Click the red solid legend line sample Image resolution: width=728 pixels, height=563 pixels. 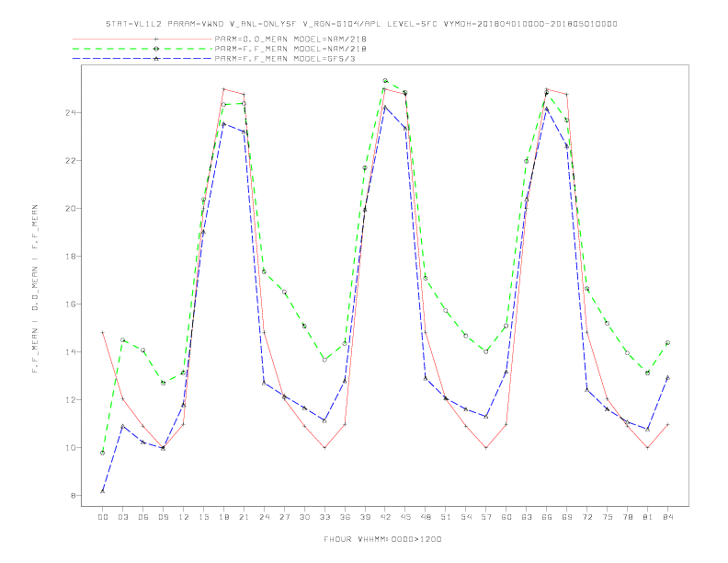coord(142,39)
